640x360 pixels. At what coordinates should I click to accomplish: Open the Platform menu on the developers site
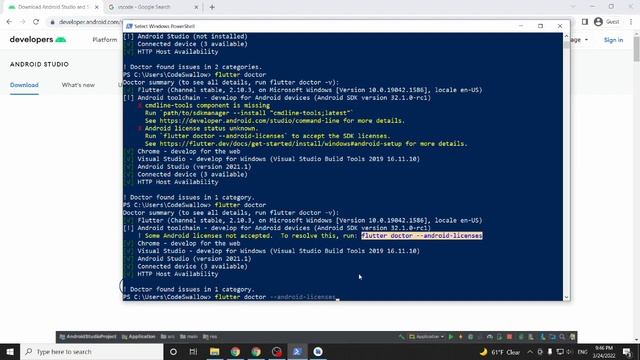click(104, 40)
